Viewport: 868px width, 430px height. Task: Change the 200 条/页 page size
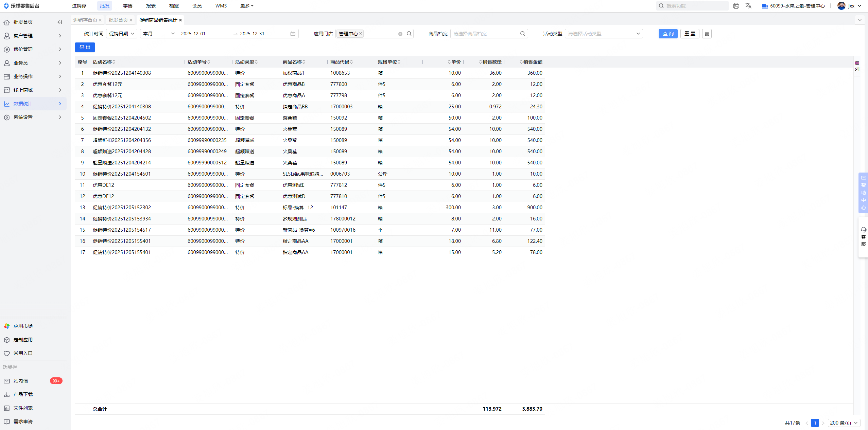pos(844,423)
